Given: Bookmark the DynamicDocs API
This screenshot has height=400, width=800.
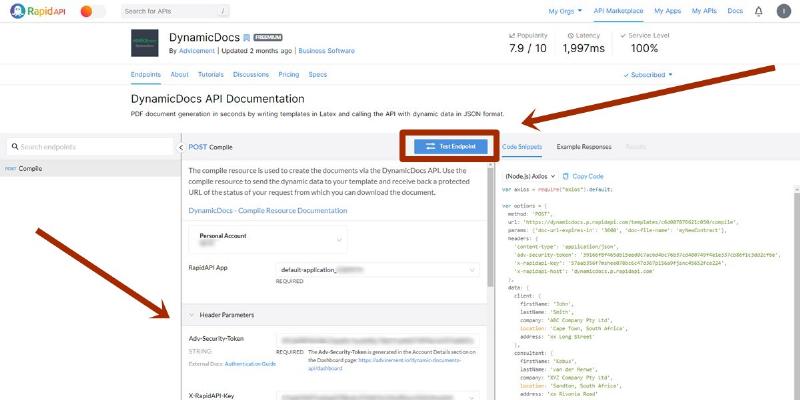Looking at the screenshot, I should coord(247,38).
